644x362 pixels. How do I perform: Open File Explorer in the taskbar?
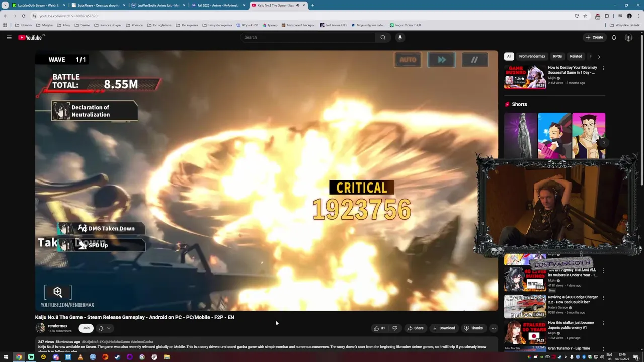167,357
